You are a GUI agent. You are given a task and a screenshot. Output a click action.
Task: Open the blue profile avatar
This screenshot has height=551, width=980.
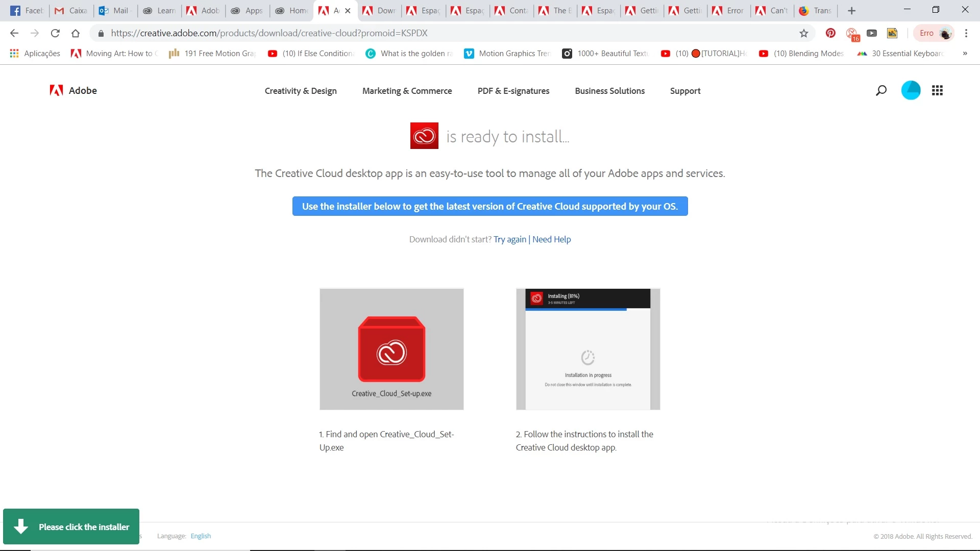911,90
